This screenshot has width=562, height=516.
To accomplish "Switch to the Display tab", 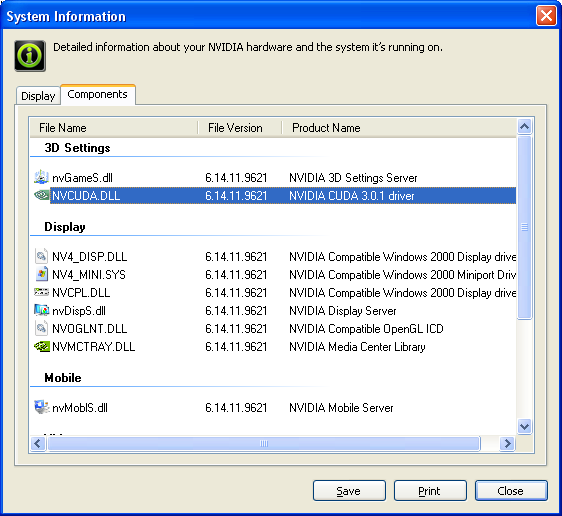I will tap(38, 96).
